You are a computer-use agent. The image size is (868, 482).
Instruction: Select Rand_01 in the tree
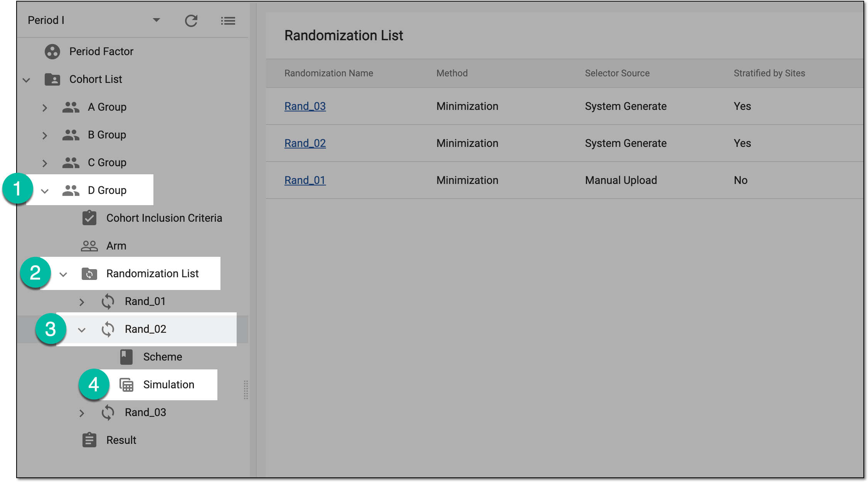[145, 301]
